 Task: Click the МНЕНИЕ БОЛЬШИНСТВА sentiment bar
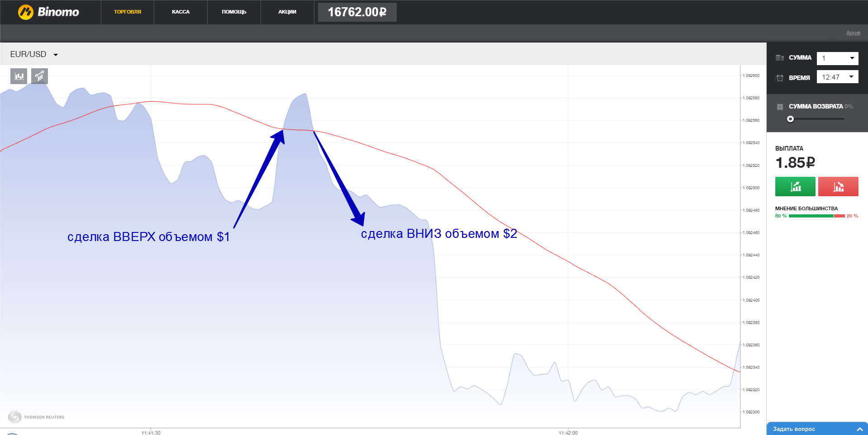click(816, 216)
